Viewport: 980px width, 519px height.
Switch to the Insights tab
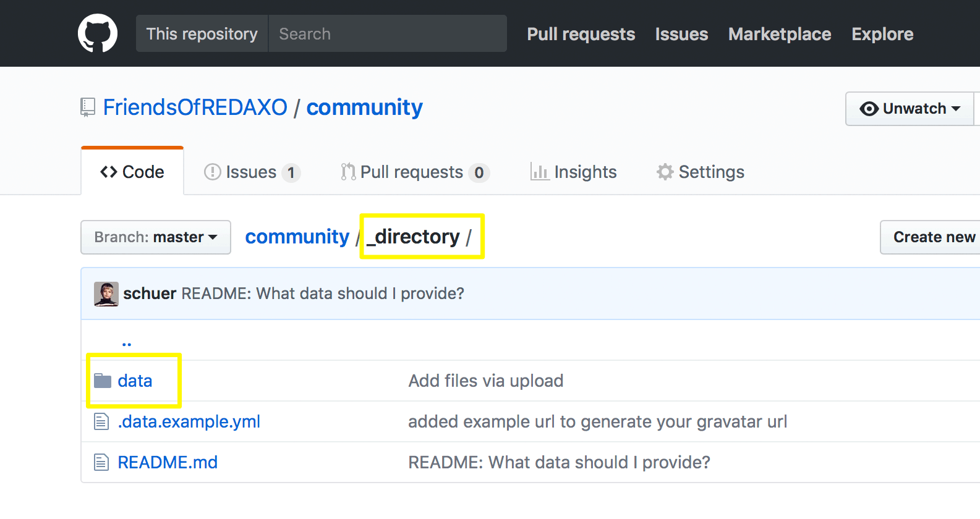click(x=574, y=172)
